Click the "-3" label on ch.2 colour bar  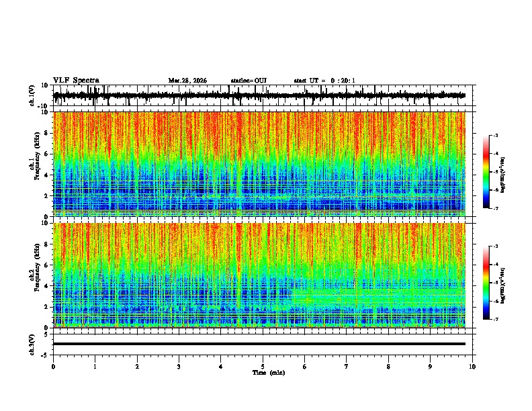496,246
